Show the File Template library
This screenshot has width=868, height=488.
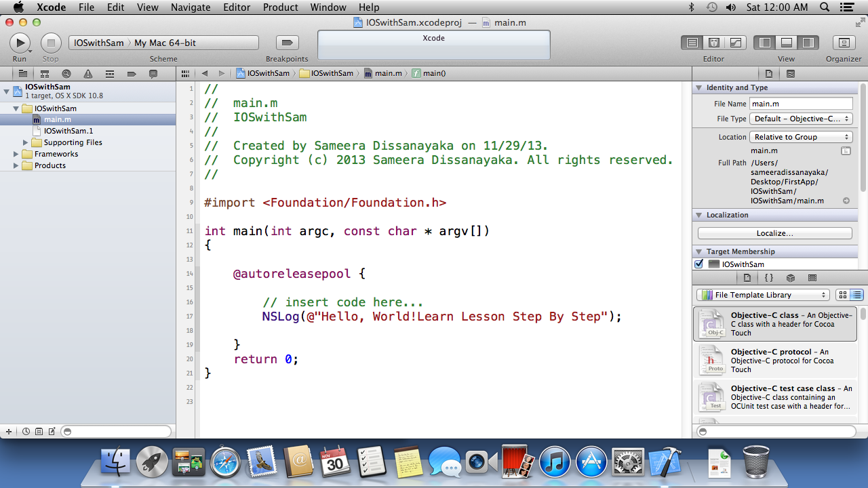click(747, 278)
